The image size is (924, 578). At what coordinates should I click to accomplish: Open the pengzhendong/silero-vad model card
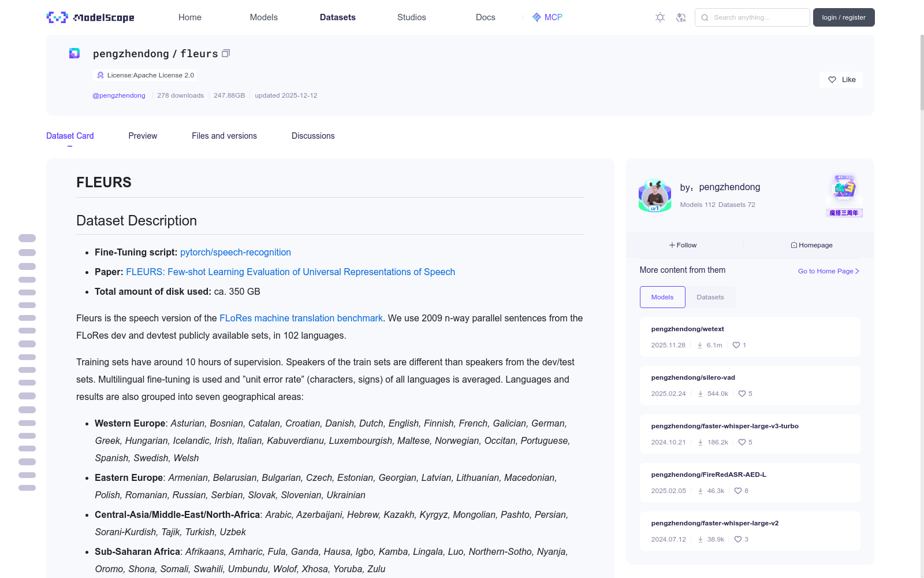pyautogui.click(x=750, y=386)
